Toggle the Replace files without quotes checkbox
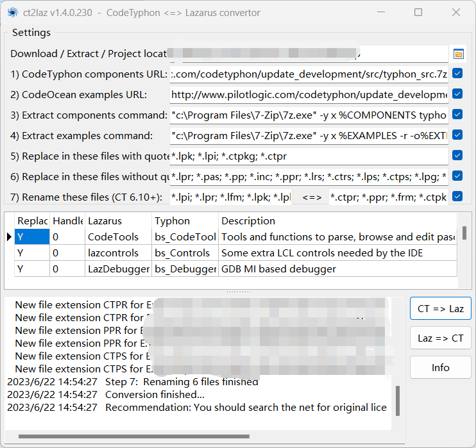The height and width of the screenshot is (448, 476). coord(457,176)
